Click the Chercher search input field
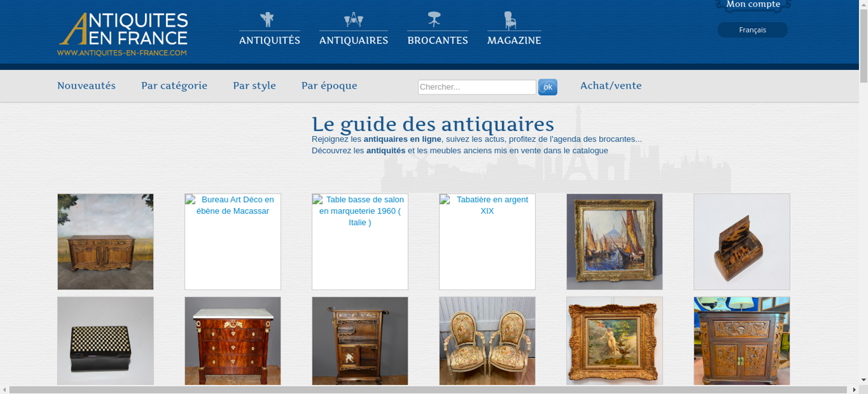 click(477, 87)
